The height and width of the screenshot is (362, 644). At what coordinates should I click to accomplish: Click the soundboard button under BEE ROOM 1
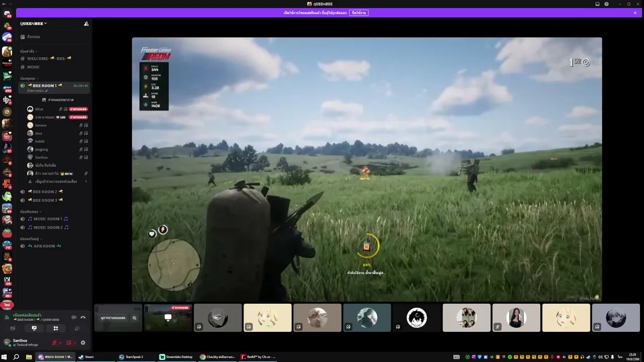[x=58, y=100]
